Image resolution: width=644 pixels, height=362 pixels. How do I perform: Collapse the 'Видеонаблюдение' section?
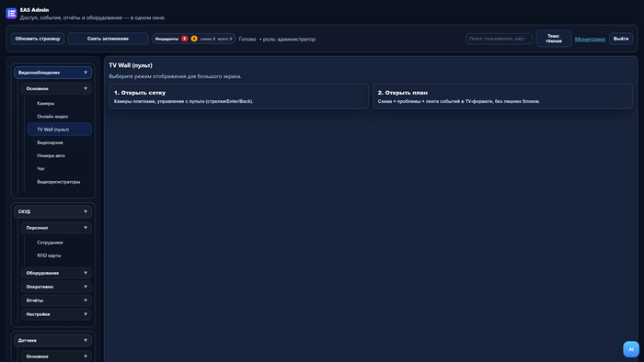tap(53, 73)
